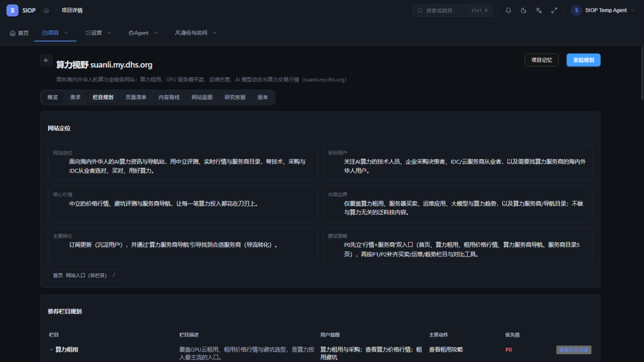Image resolution: width=644 pixels, height=362 pixels.
Task: Click the 推荐栏目规划 heading
Action: pos(65,311)
